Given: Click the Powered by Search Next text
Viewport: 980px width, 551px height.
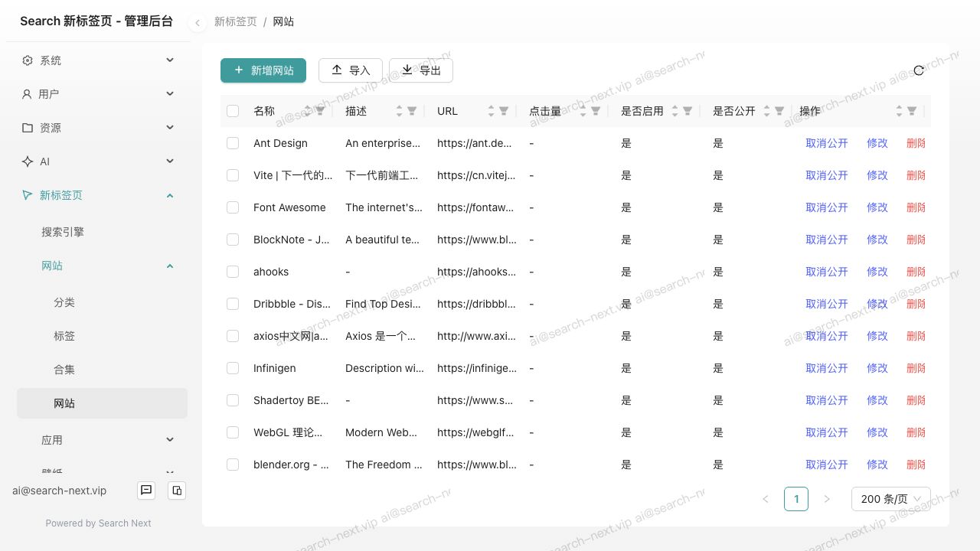Looking at the screenshot, I should pos(98,523).
